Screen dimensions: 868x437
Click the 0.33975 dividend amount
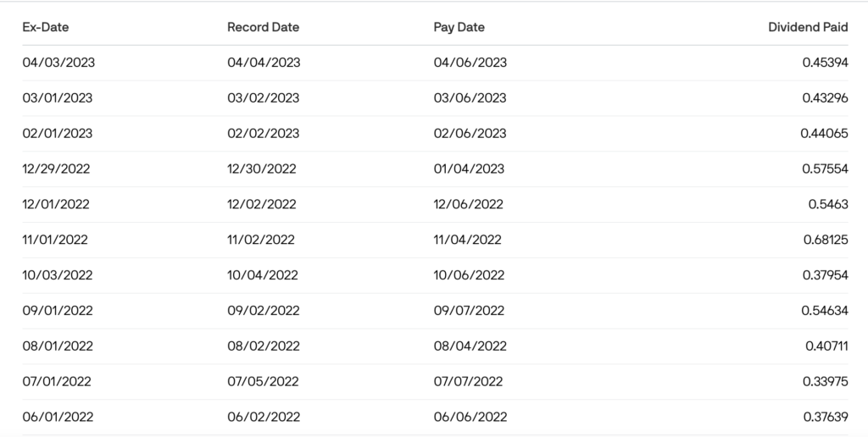pos(825,382)
